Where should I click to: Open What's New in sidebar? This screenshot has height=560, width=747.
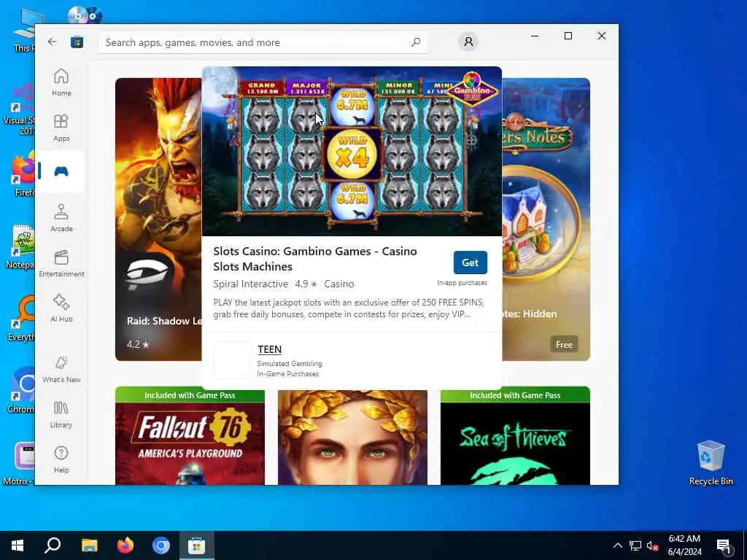61,369
